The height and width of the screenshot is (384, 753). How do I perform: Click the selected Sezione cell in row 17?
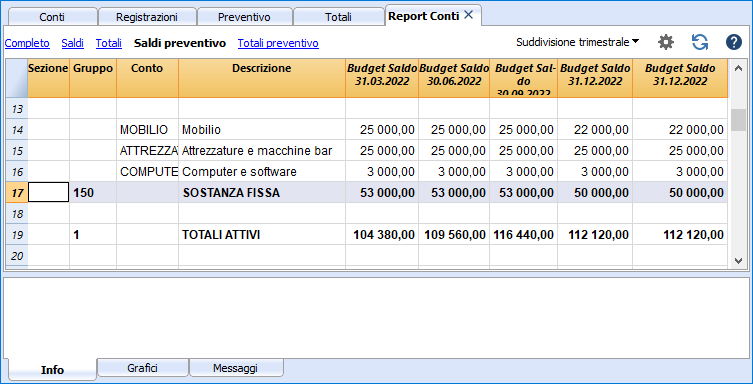pos(49,193)
